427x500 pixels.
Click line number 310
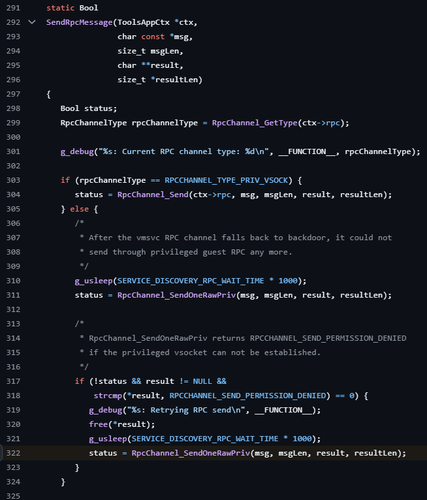click(13, 281)
